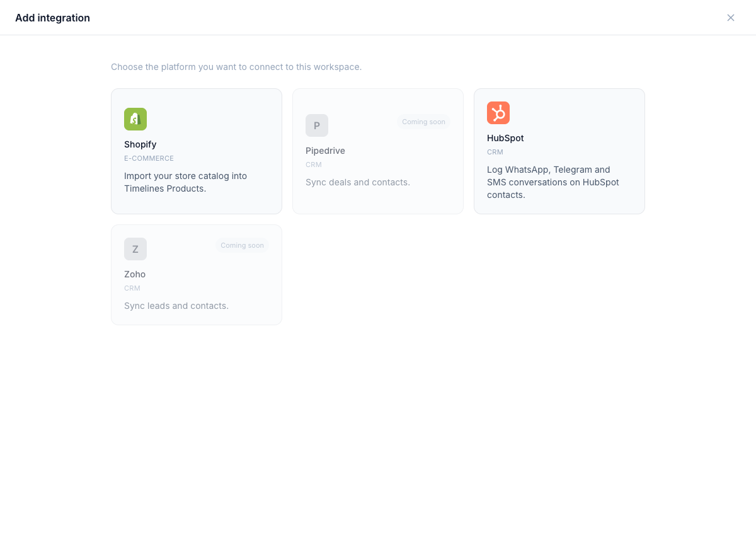Click the CRM label under HubSpot
The width and height of the screenshot is (756, 544).
[x=495, y=152]
